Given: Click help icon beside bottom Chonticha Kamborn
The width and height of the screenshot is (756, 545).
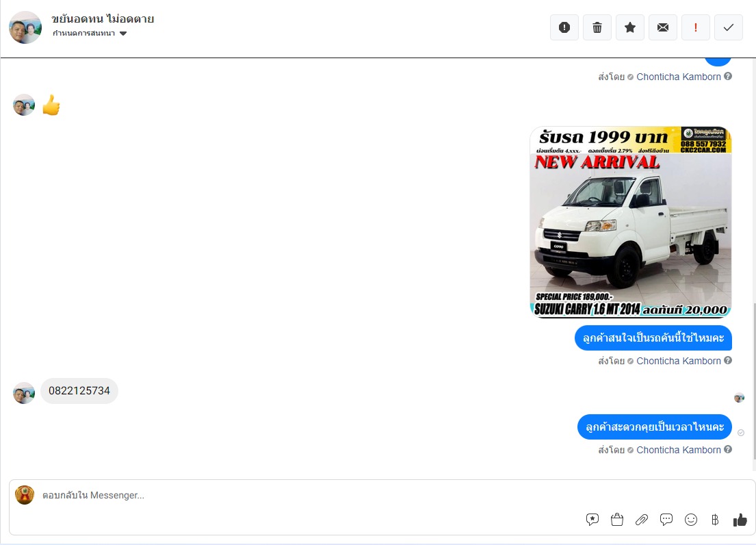Looking at the screenshot, I should [728, 449].
